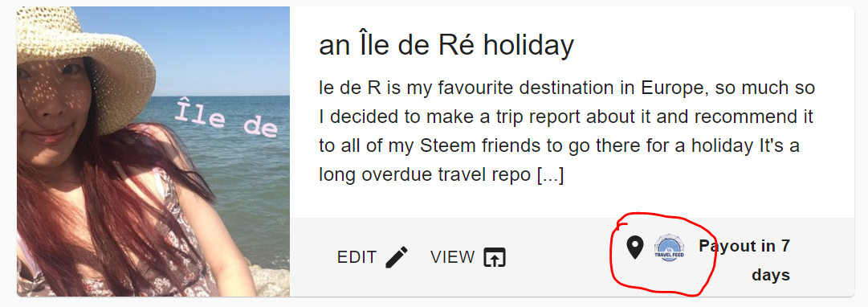Click the sea horizon in the thumbnail
Viewport: 868px width, 307px height.
coord(222,96)
